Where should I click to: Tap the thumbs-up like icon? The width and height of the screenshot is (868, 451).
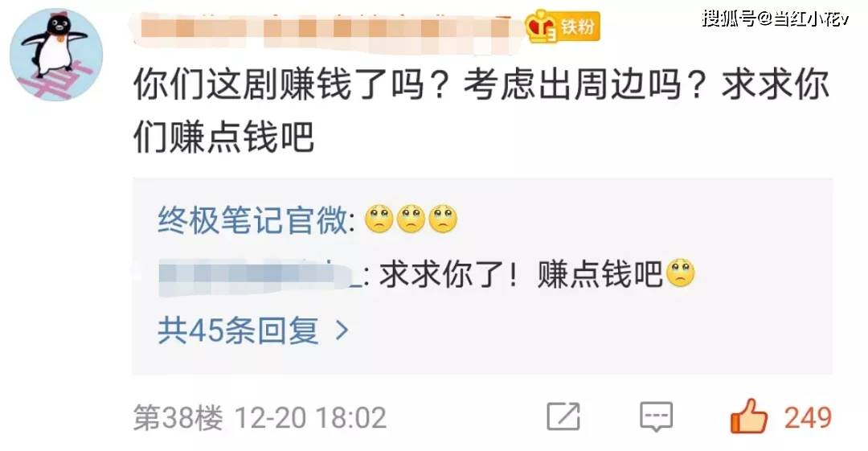749,416
